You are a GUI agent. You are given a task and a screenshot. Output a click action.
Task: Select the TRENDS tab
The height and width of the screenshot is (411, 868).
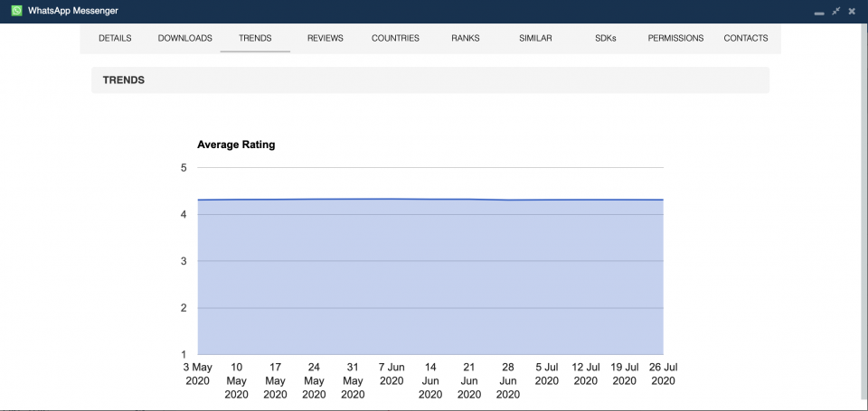point(255,38)
